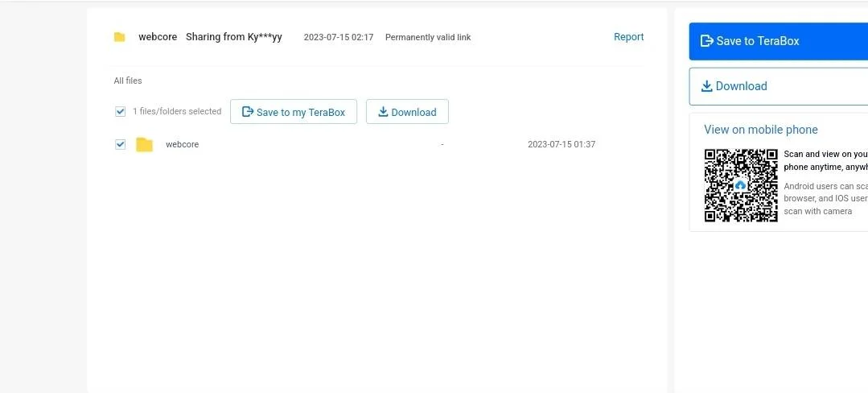Toggle the select-all files checkbox
The width and height of the screenshot is (868, 393).
120,111
